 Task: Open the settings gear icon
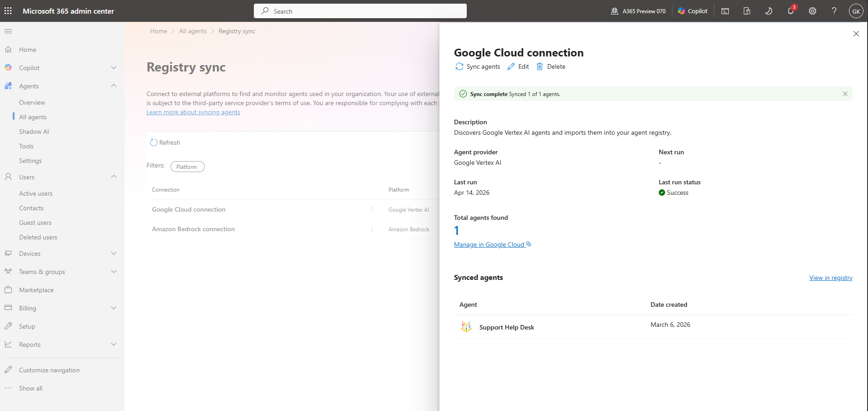click(812, 11)
